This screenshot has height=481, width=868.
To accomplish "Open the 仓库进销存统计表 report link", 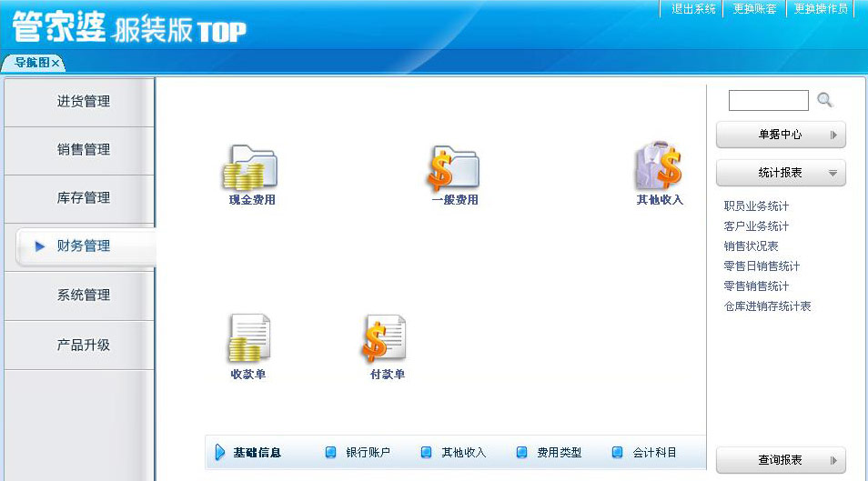I will 767,306.
